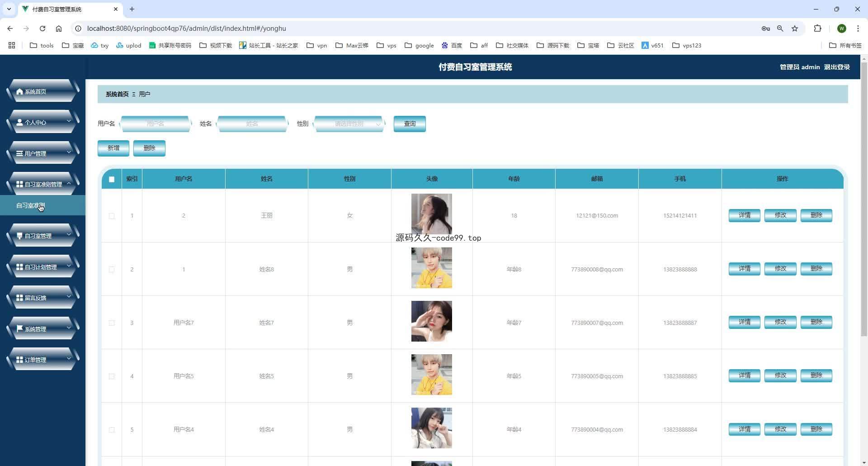Open the vpn bookmark folder
Viewport: 868px width, 466px height.
click(316, 45)
